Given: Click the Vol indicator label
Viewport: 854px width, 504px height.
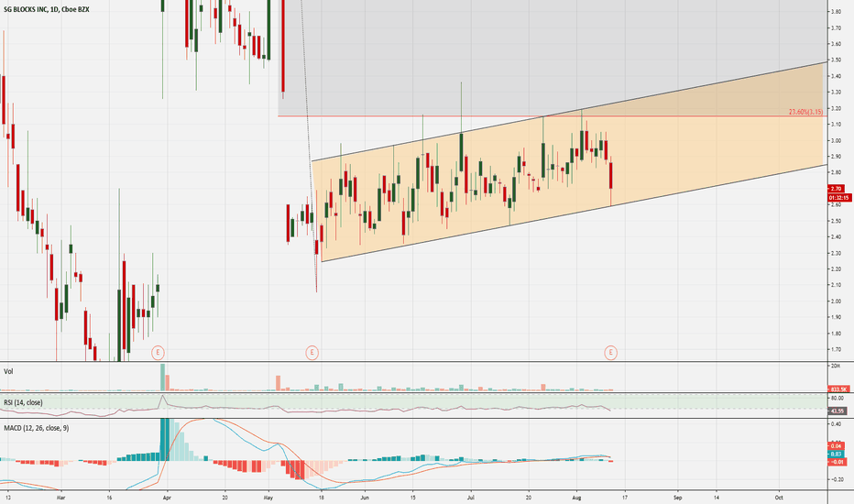Looking at the screenshot, I should pyautogui.click(x=8, y=371).
